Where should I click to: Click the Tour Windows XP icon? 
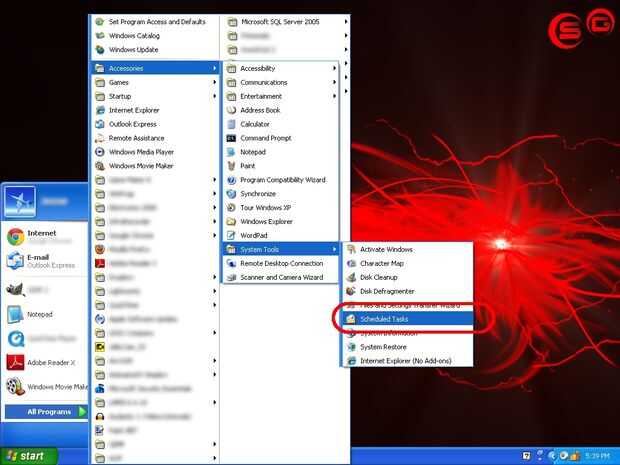coord(231,208)
